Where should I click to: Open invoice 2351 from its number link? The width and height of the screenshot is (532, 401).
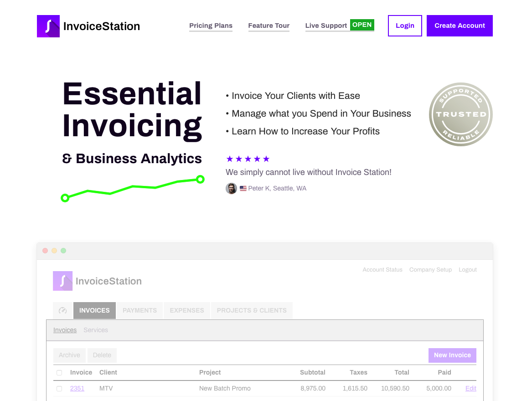click(77, 388)
